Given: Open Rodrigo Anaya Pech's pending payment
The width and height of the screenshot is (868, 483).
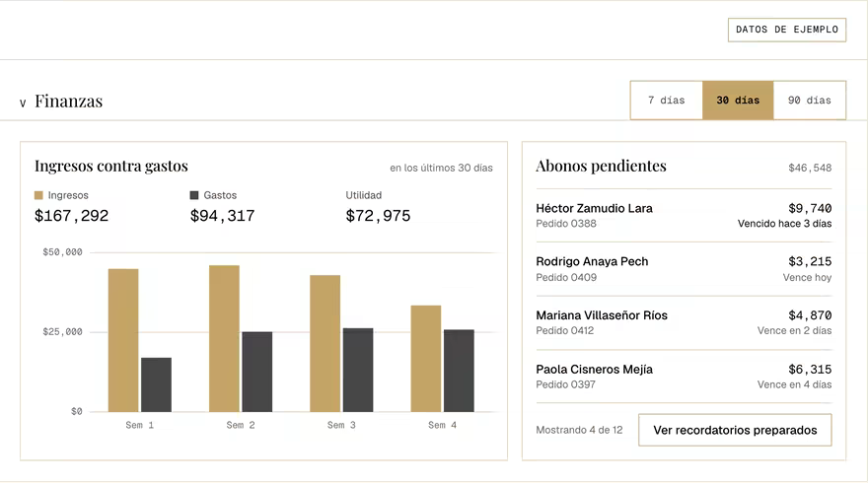Looking at the screenshot, I should [x=684, y=269].
